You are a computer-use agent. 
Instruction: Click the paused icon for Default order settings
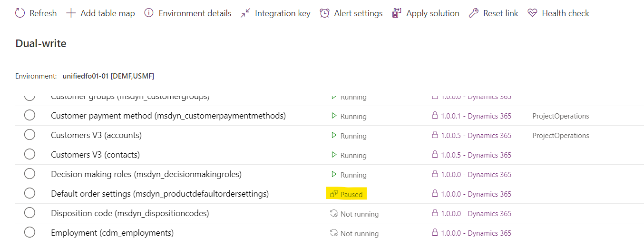(334, 194)
